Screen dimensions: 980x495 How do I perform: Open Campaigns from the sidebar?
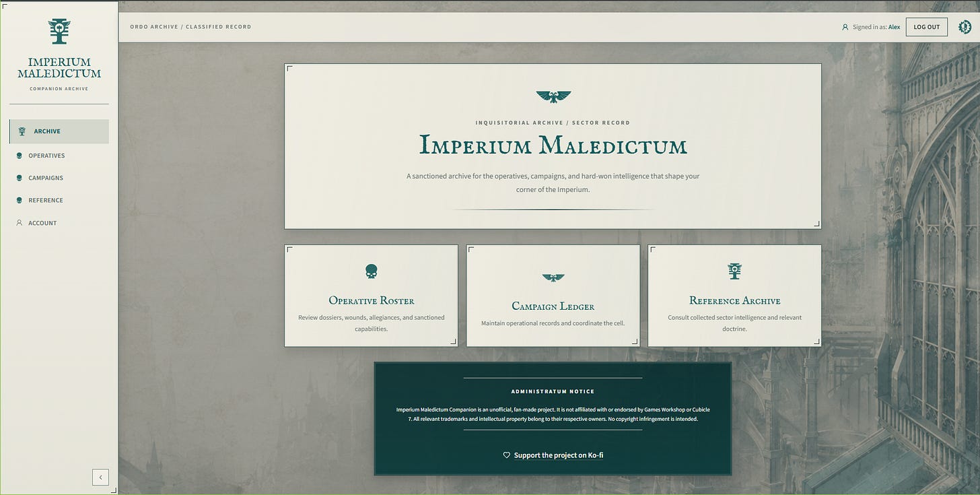pyautogui.click(x=59, y=178)
